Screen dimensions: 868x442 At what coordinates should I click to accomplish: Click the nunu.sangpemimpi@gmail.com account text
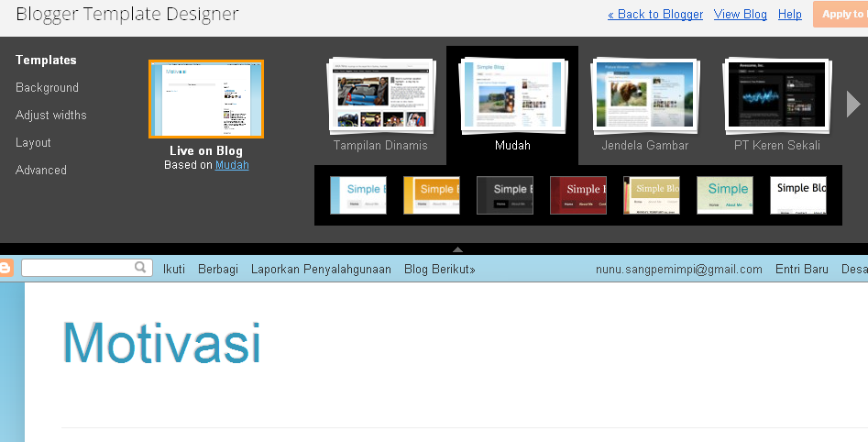(678, 270)
